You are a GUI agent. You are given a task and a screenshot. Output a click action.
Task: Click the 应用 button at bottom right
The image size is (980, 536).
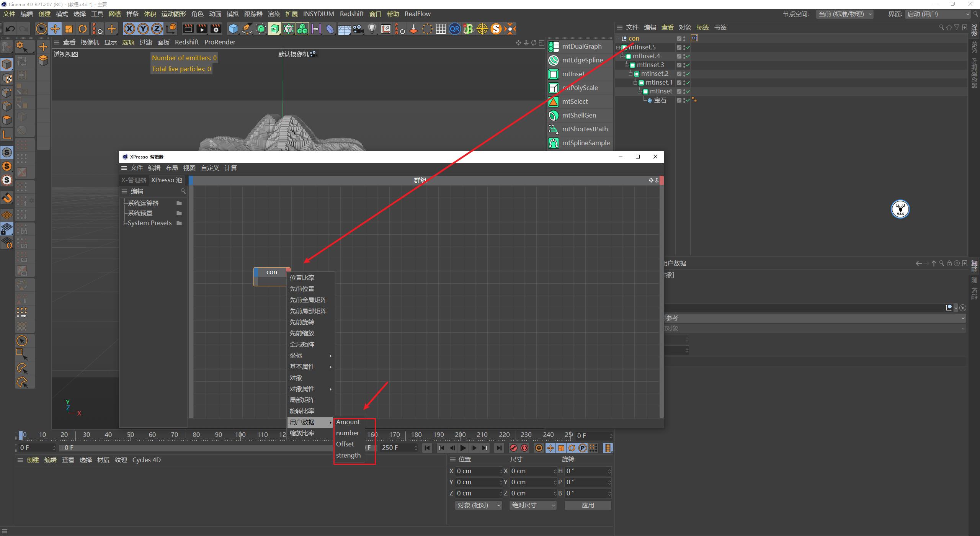point(588,505)
